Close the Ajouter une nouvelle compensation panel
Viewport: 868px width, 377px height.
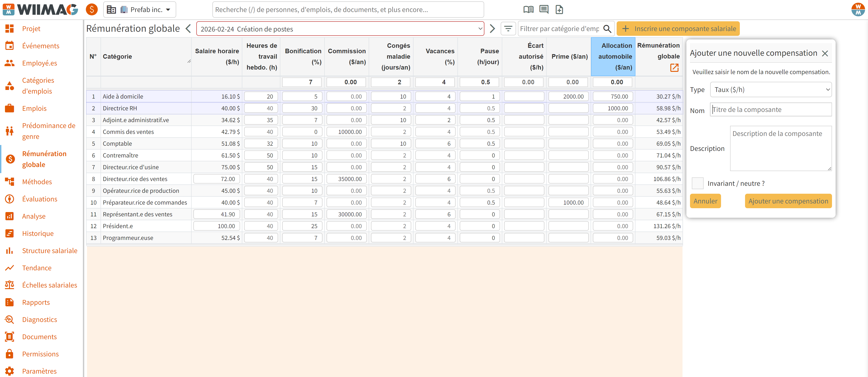coord(825,53)
